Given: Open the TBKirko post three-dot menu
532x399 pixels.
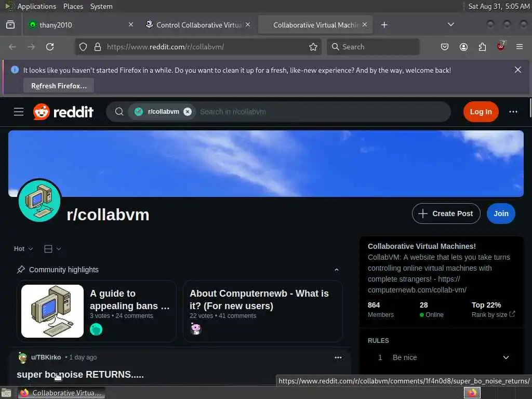Looking at the screenshot, I should [338, 357].
